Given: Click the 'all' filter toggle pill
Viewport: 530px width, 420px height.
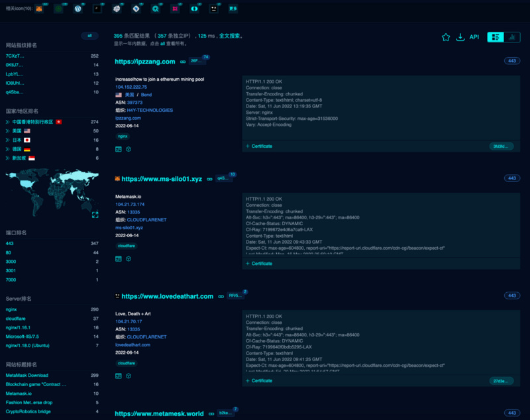Looking at the screenshot, I should pos(89,35).
